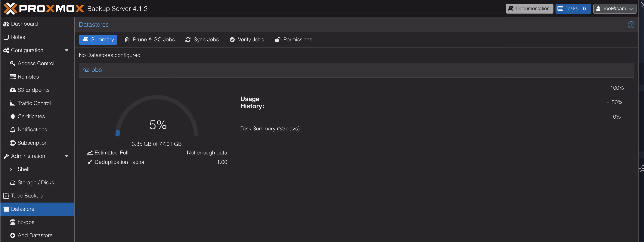Screen dimensions: 644x242
Task: Open the Permissions tab
Action: click(x=293, y=39)
